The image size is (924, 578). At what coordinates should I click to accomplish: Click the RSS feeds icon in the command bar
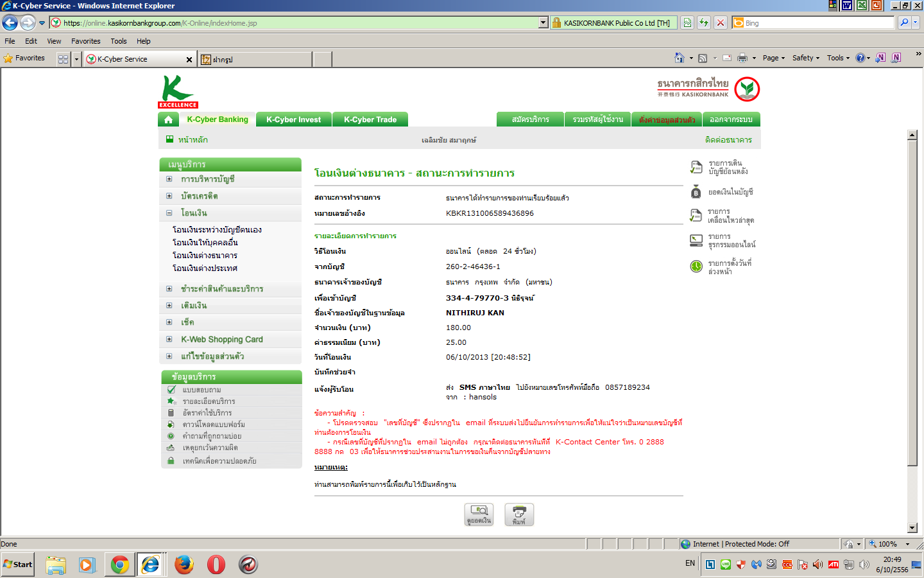click(703, 58)
